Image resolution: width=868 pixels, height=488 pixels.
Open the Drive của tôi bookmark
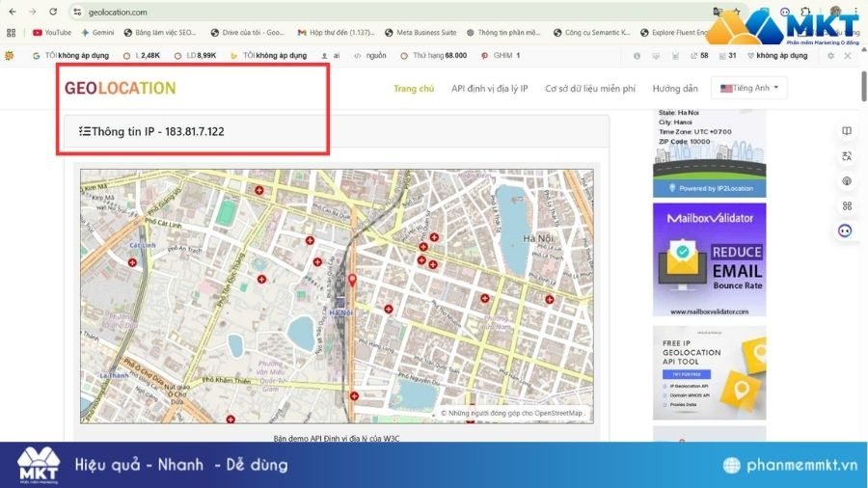(x=248, y=33)
